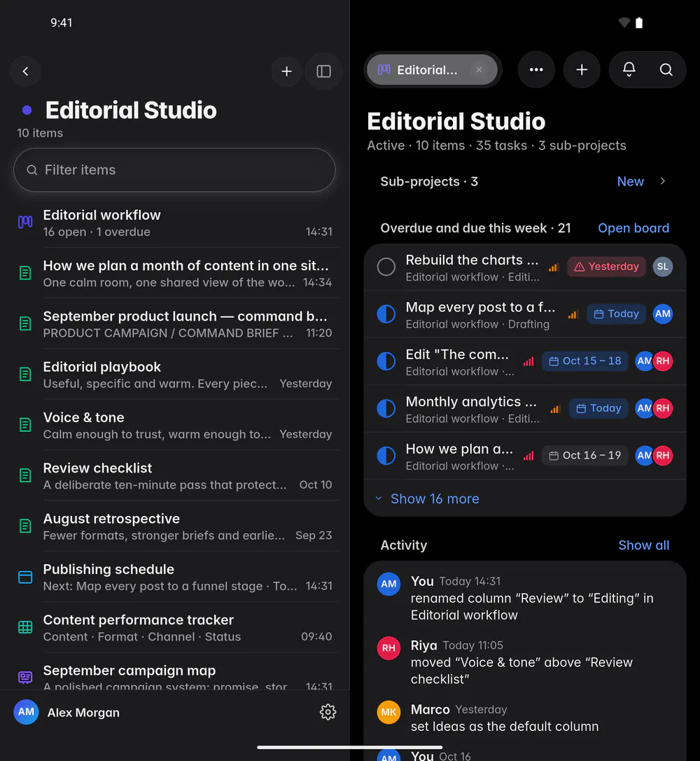Toggle status circle of How we plan task
This screenshot has width=700, height=761.
point(386,455)
